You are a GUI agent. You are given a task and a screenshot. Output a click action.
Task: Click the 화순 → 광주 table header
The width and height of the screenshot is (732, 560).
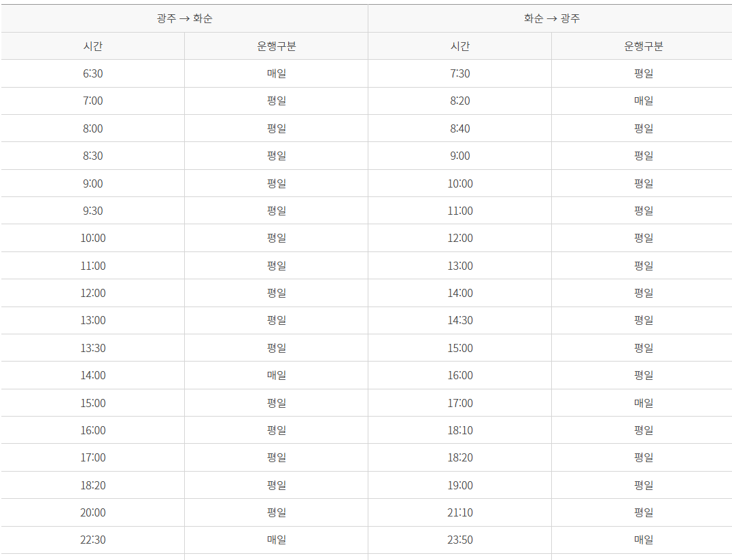coord(549,18)
